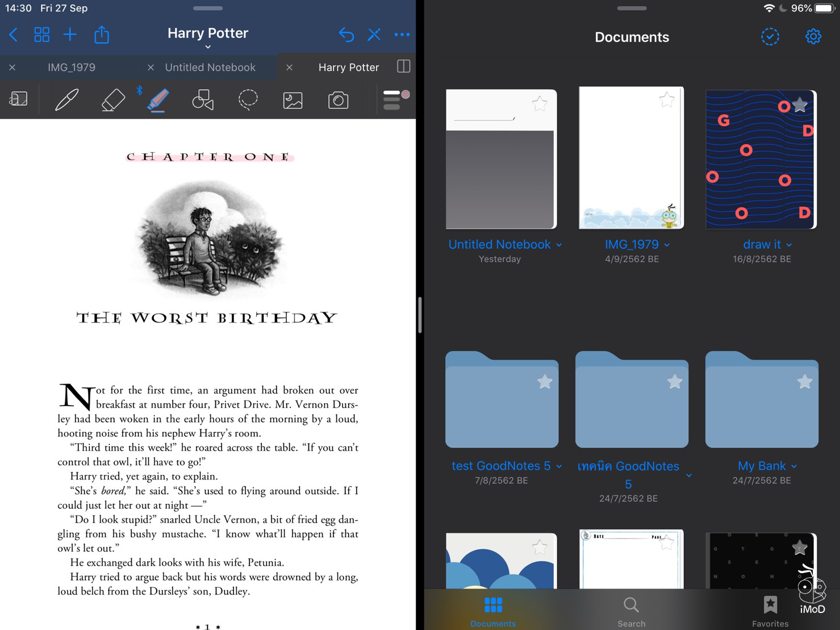Viewport: 840px width, 630px height.
Task: Toggle favorite star on Untitled Notebook
Action: (539, 103)
